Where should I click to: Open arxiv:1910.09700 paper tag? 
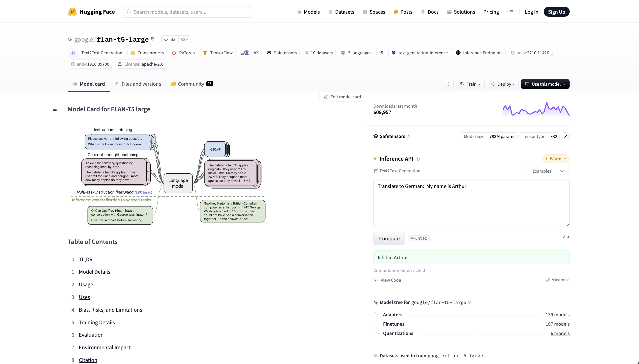tap(90, 64)
